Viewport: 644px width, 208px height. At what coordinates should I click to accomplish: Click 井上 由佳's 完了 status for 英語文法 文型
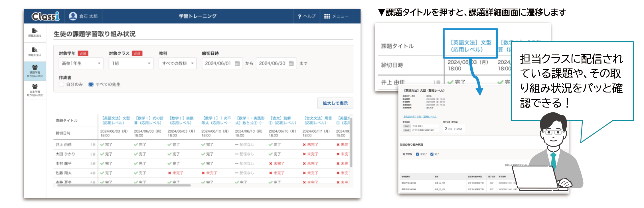pos(106,145)
